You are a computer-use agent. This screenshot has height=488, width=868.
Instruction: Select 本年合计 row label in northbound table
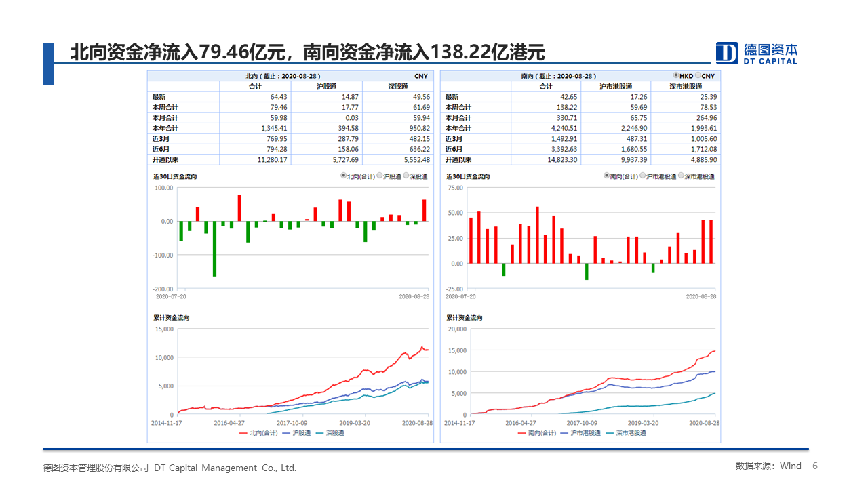point(165,128)
